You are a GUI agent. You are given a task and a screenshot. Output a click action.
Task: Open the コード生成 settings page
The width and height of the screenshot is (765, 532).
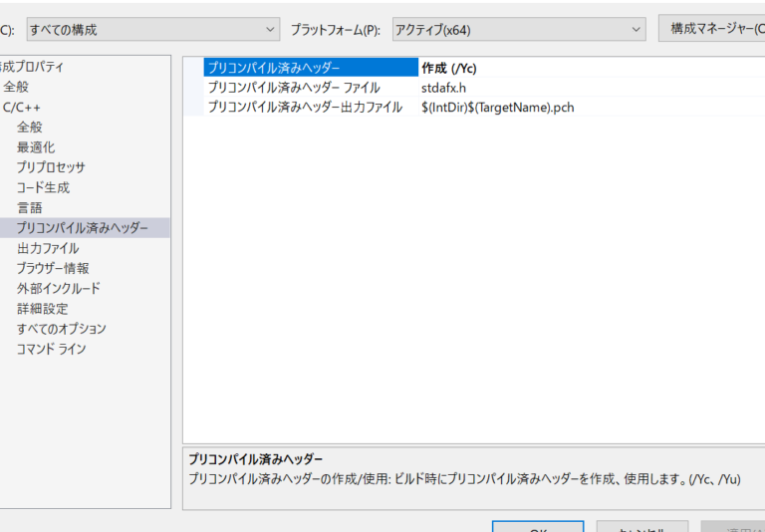(44, 187)
